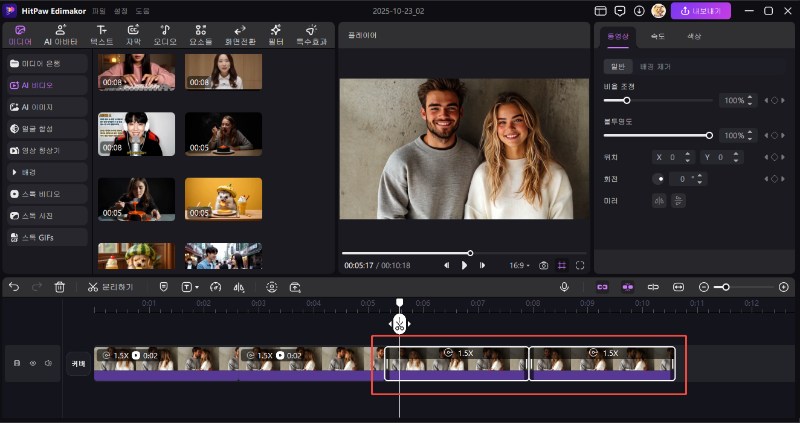This screenshot has width=800, height=423.
Task: Toggle the track visibility eye icon
Action: pos(32,363)
